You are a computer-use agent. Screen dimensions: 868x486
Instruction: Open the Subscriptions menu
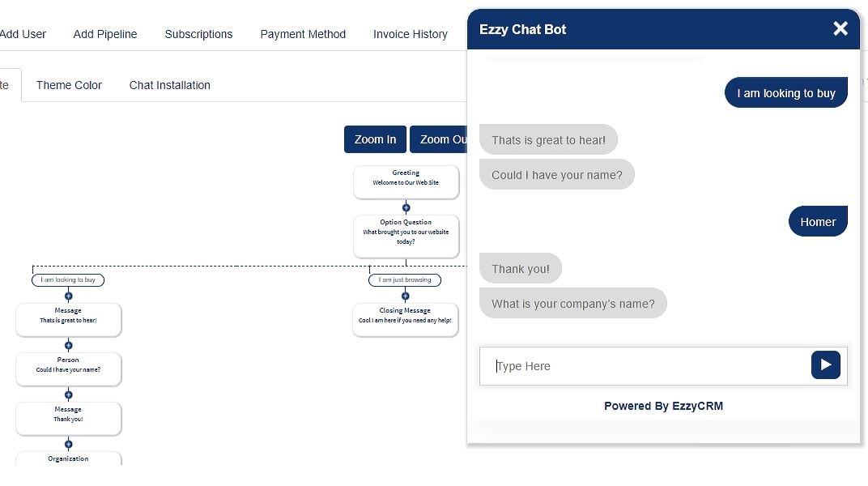[x=198, y=34]
